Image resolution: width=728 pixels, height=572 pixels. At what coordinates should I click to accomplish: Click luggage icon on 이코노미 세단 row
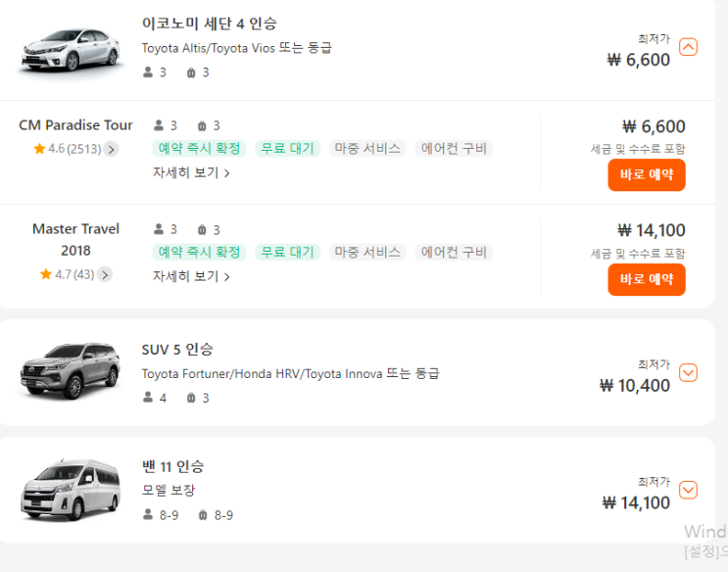pos(191,72)
